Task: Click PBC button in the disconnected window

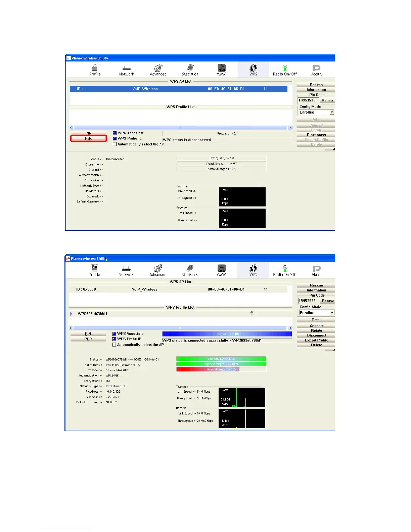Action: (x=89, y=138)
